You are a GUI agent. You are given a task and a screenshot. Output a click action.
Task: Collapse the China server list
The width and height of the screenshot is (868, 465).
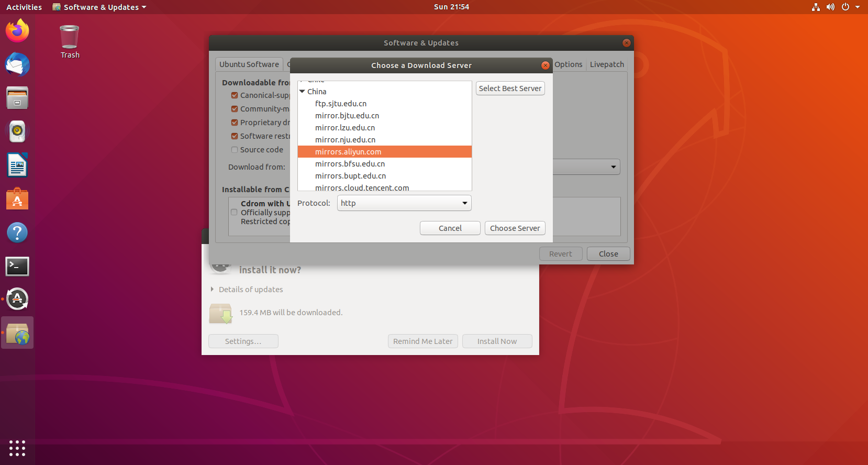[302, 92]
